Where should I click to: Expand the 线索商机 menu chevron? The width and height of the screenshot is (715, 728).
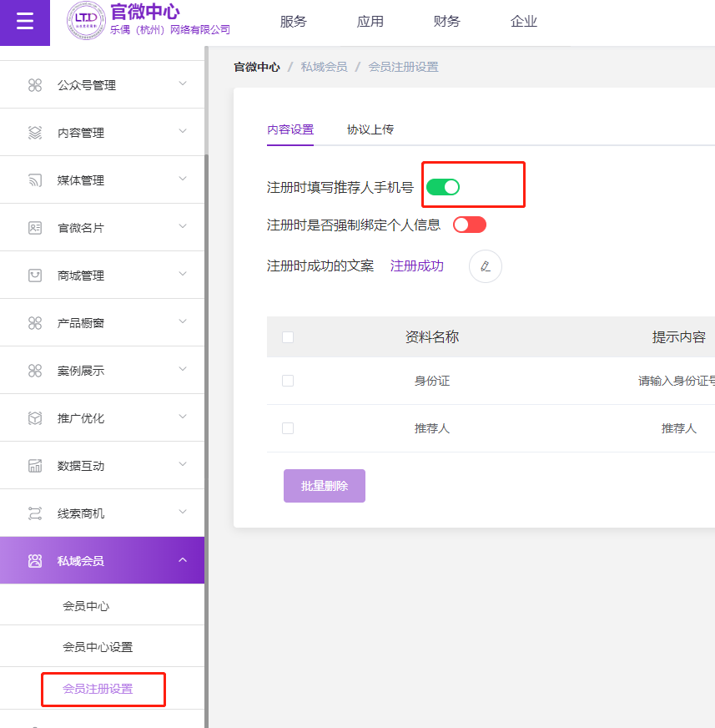coord(183,513)
